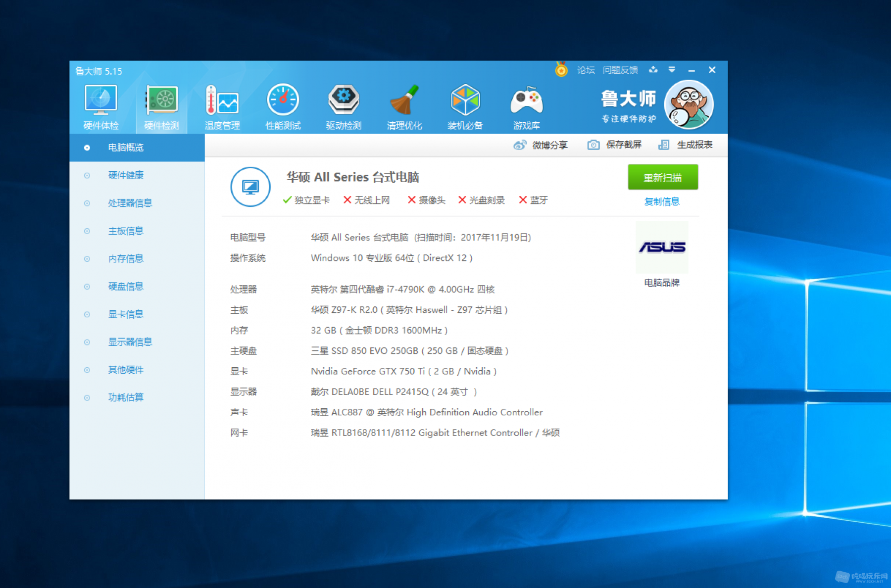This screenshot has width=891, height=588.
Task: Open 温度管理 temperature management
Action: 222,107
